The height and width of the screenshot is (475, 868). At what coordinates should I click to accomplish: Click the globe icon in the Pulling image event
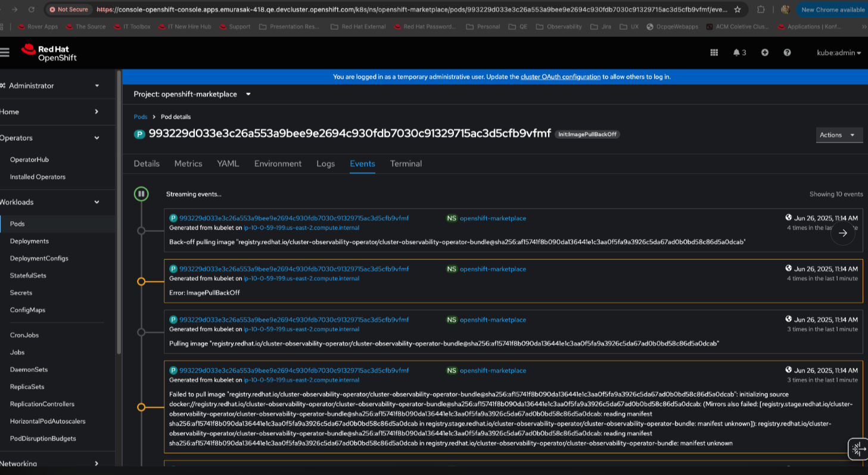pos(789,319)
